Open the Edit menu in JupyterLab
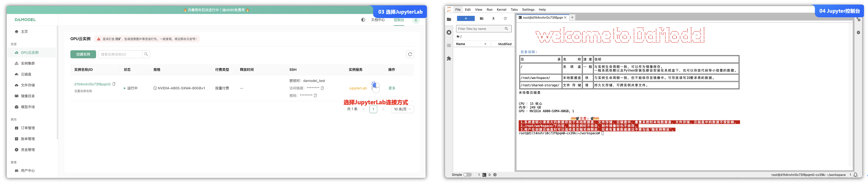868x184 pixels. click(x=468, y=10)
